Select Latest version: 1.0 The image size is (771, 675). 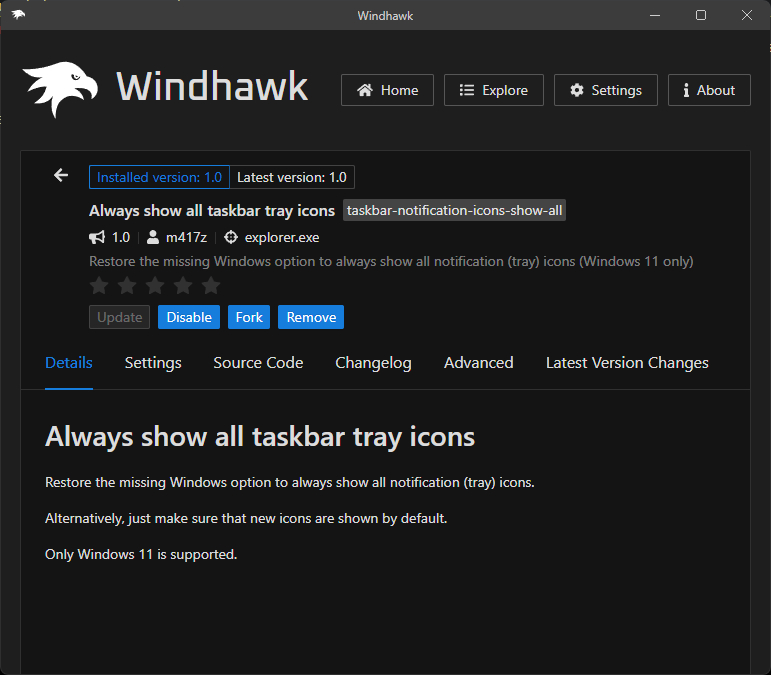tap(292, 177)
